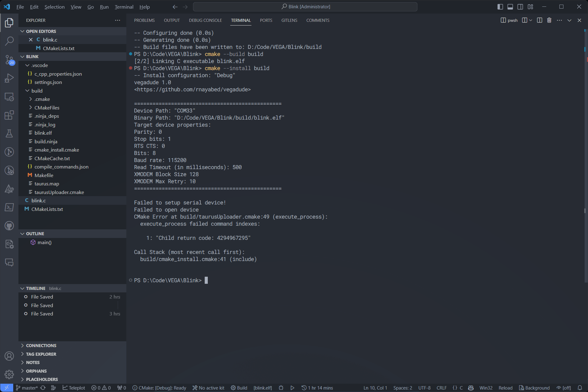The image size is (588, 392).
Task: Open the Terminal menu
Action: click(x=124, y=7)
